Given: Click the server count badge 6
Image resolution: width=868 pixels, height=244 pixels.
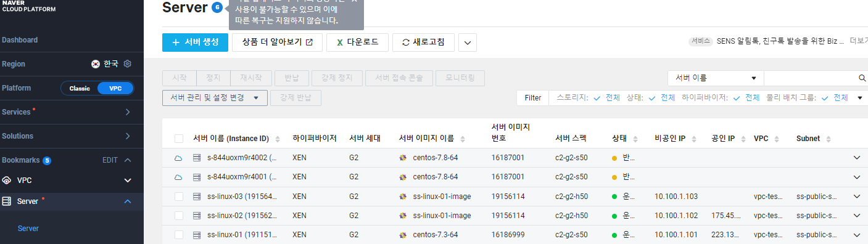Looking at the screenshot, I should coord(217,7).
